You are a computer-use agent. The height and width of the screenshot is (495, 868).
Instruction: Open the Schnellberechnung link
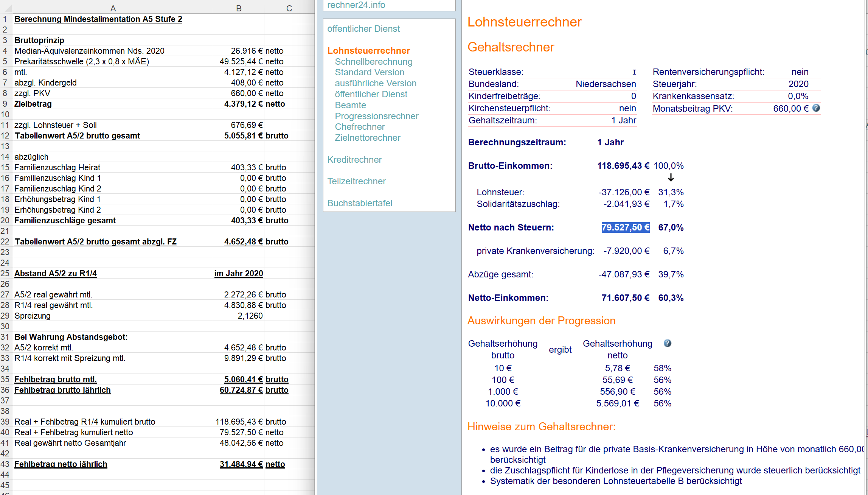coord(373,62)
